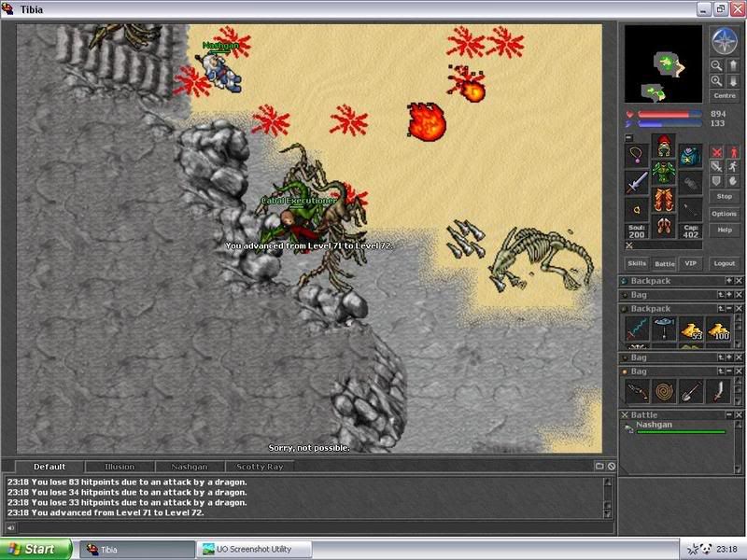Open the Options button
Viewport: 747px width, 560px height.
point(724,214)
